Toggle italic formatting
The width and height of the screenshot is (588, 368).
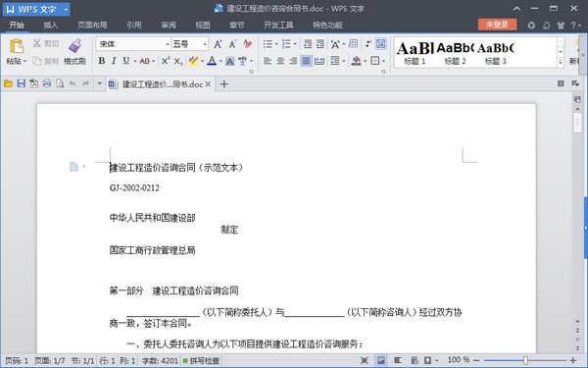click(114, 61)
